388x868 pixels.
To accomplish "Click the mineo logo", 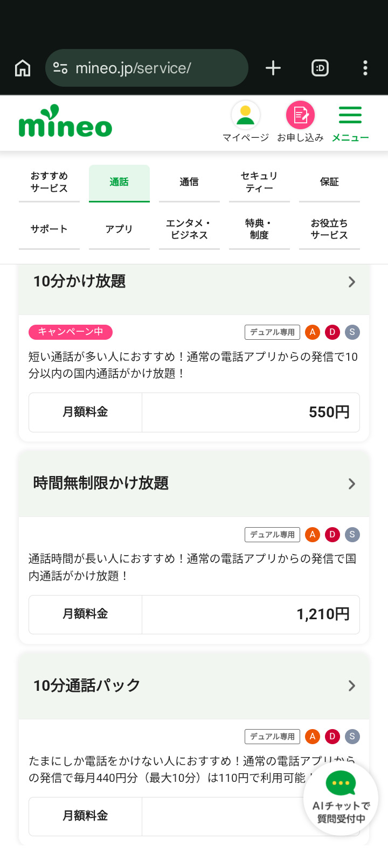I will 65,122.
